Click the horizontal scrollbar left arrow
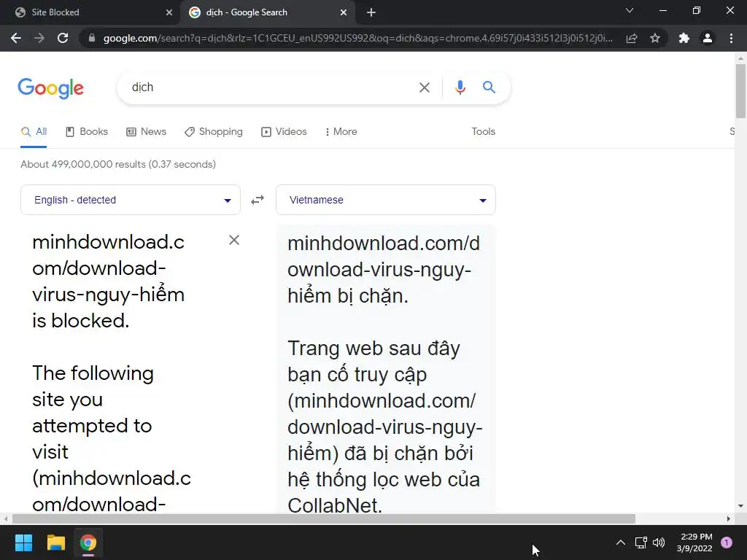The image size is (747, 560). pyautogui.click(x=5, y=518)
